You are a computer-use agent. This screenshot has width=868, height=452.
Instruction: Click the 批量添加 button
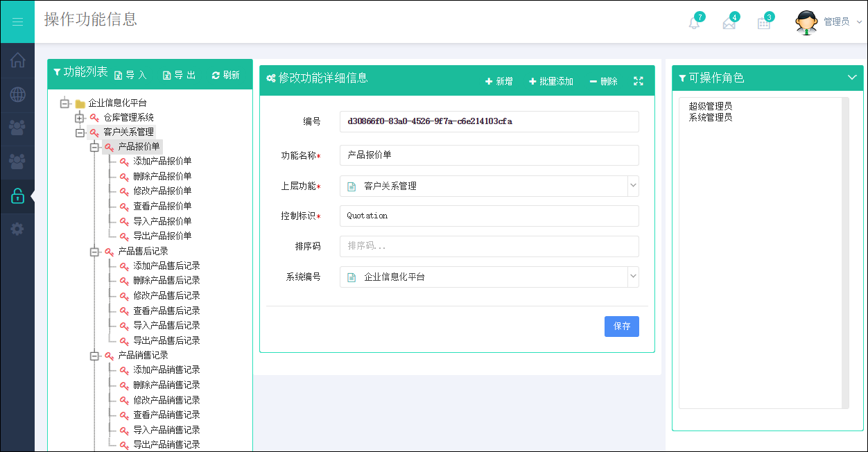tap(551, 81)
